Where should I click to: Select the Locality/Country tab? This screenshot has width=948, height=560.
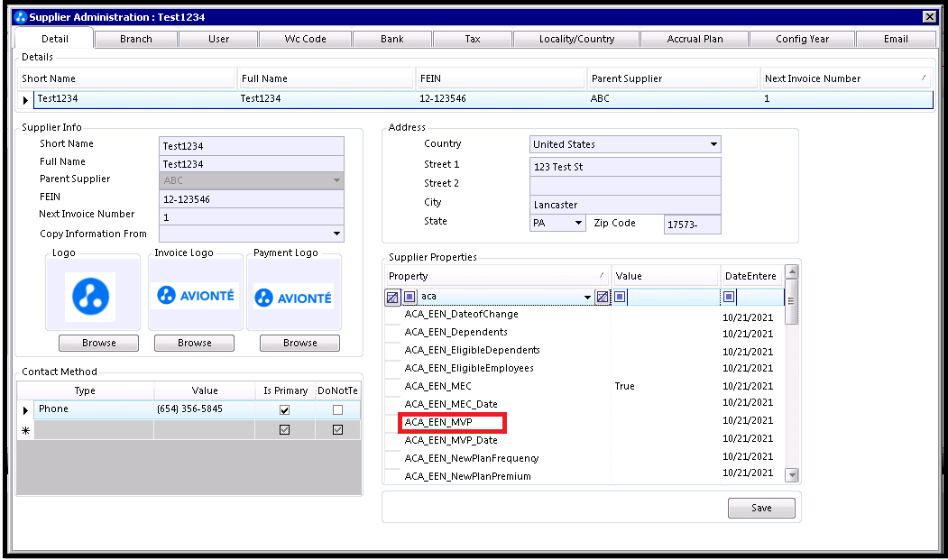click(576, 40)
